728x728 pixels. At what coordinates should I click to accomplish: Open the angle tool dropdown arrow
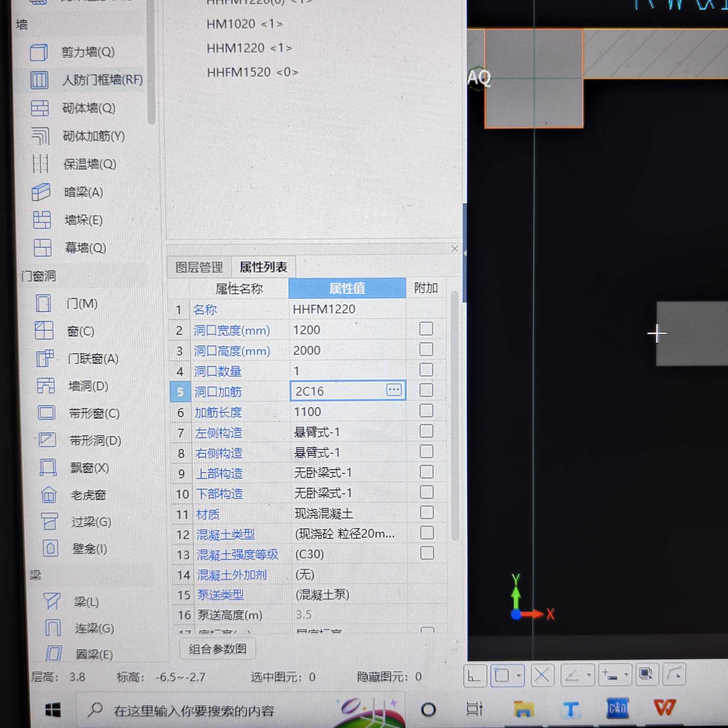click(x=589, y=674)
